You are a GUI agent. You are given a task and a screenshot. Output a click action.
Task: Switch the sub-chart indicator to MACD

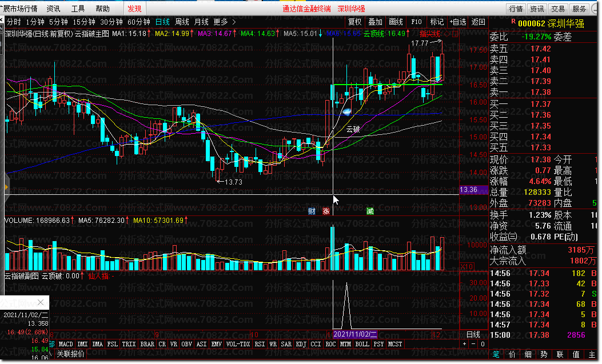tap(66, 345)
